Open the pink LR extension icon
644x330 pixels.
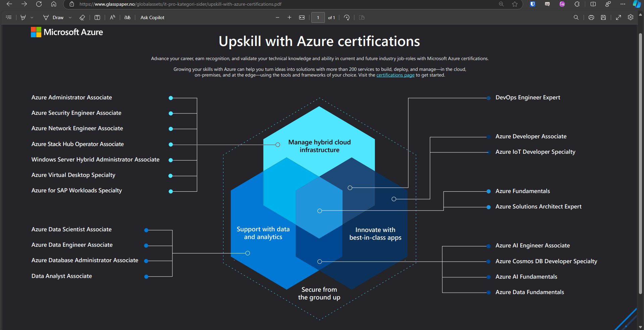[x=562, y=4]
